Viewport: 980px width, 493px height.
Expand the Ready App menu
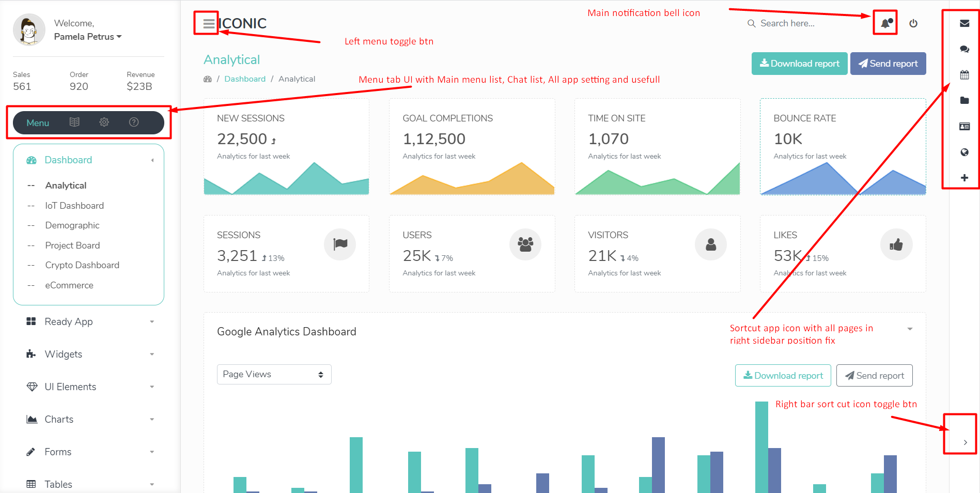coord(88,321)
